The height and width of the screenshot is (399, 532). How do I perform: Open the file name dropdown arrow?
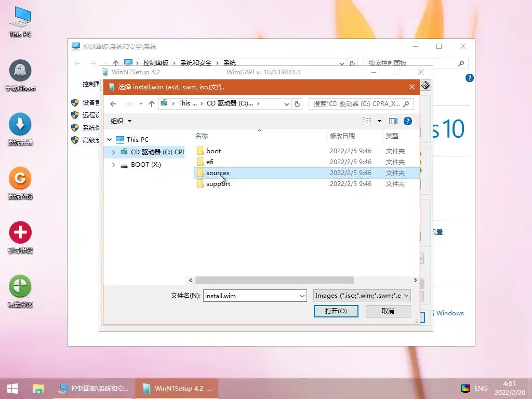302,296
